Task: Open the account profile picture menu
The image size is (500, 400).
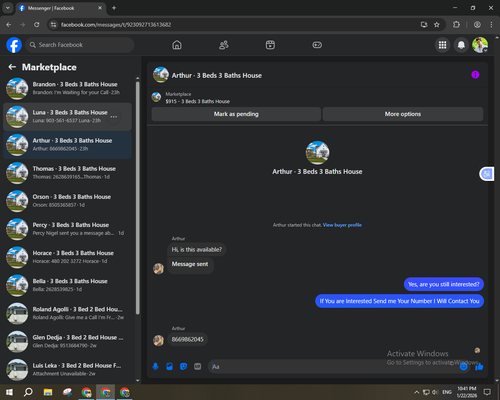Action: coord(480,45)
